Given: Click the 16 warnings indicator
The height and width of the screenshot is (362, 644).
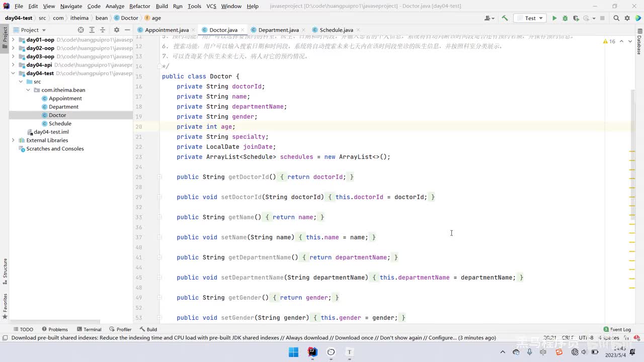Looking at the screenshot, I should click(609, 41).
